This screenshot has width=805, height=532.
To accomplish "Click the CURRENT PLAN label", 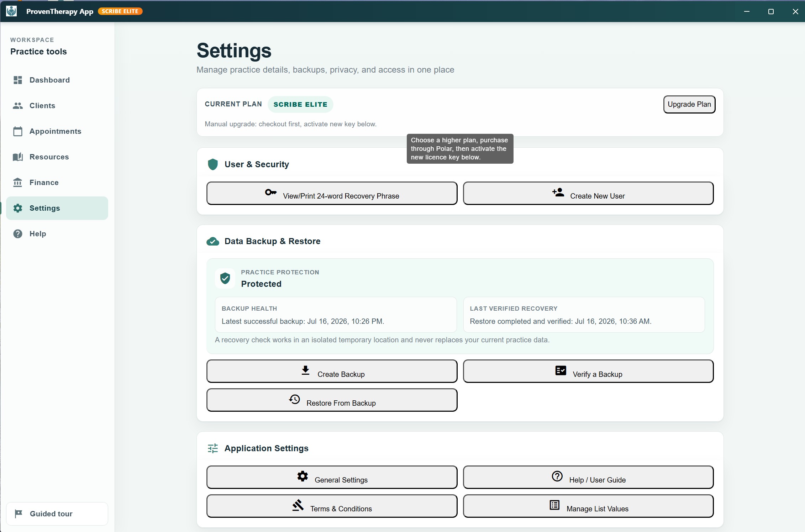I will coord(233,104).
